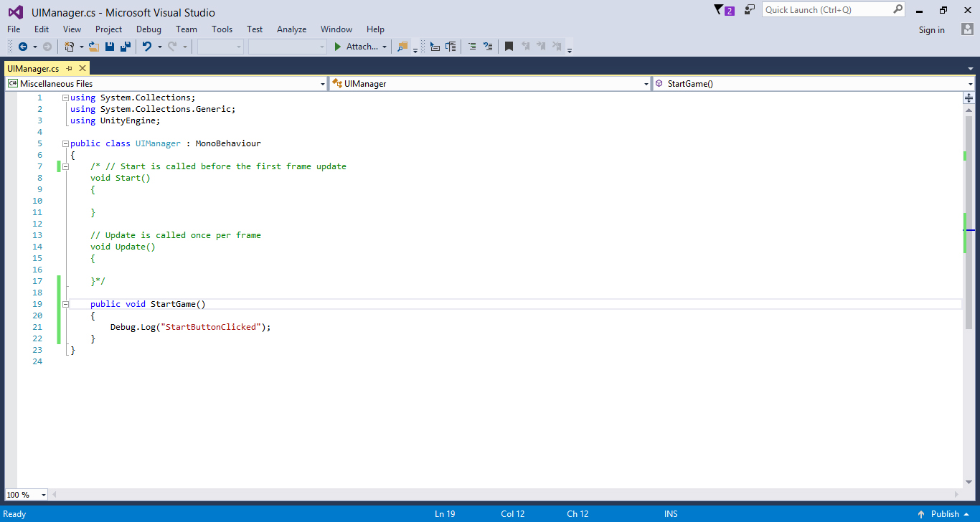Open Find in Files toolbar icon
This screenshot has height=522, width=980.
402,47
